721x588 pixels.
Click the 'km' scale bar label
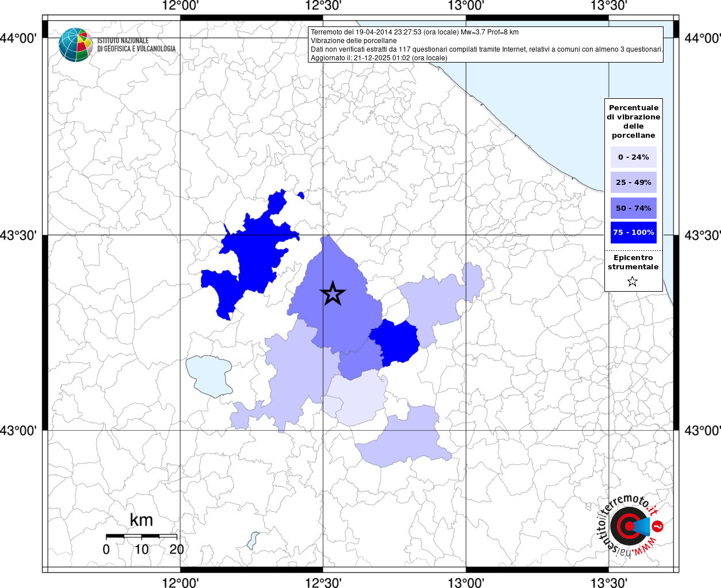click(x=141, y=520)
